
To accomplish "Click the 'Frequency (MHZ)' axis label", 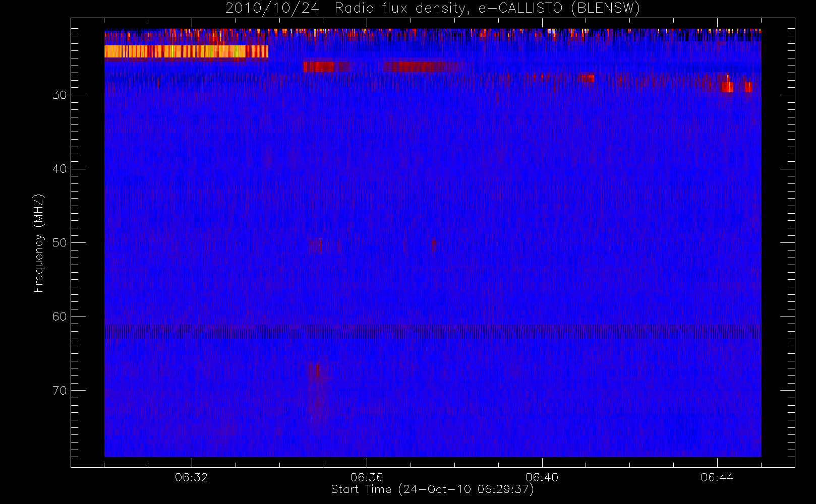I will [x=38, y=243].
